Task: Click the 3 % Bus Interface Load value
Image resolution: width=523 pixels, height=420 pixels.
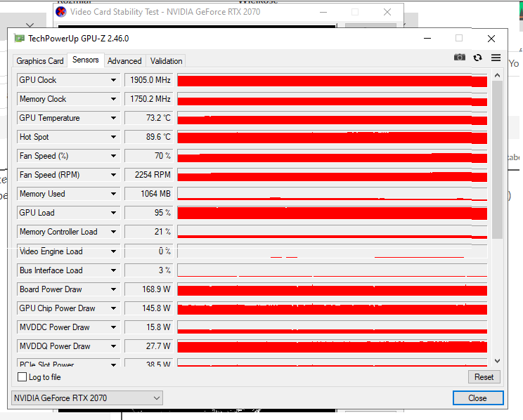Action: coord(149,270)
